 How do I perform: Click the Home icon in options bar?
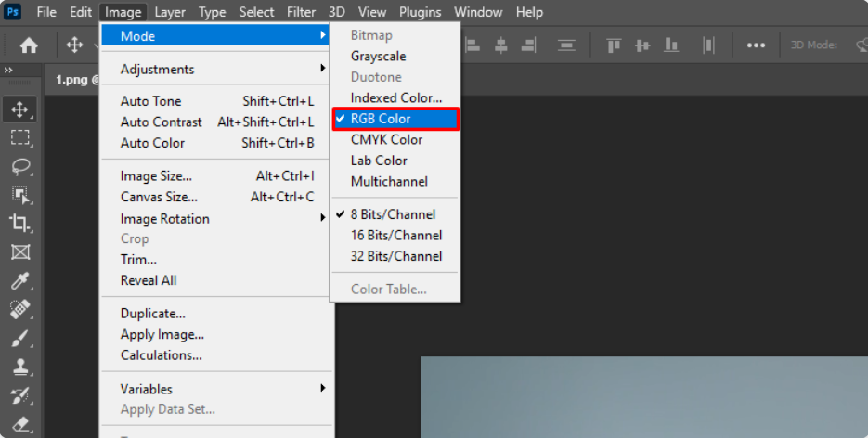pyautogui.click(x=29, y=45)
